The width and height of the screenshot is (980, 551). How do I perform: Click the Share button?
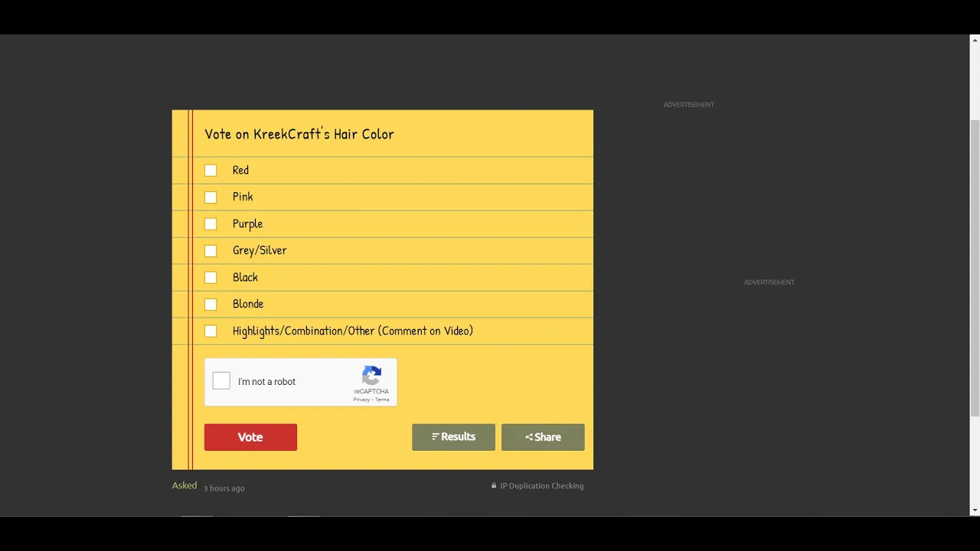coord(543,437)
